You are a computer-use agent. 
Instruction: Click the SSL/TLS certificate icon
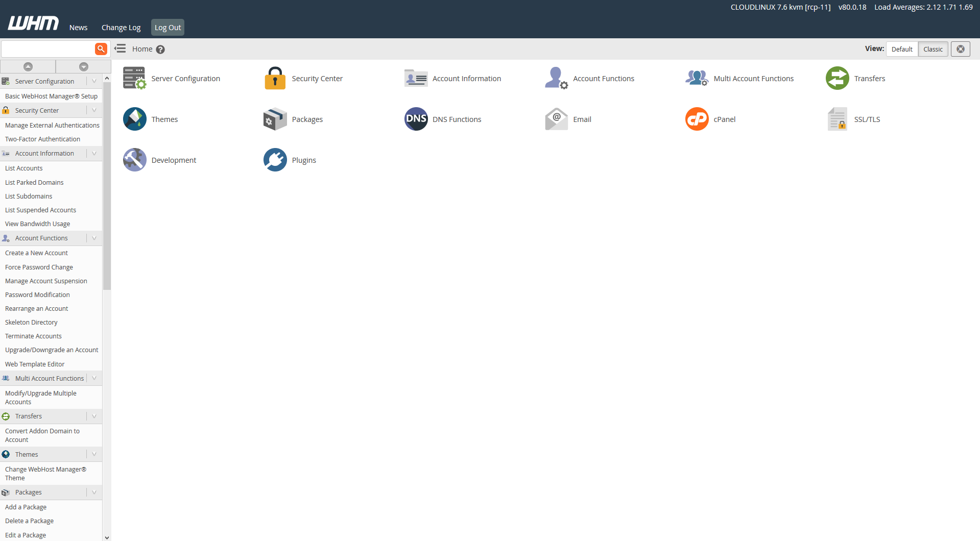point(837,119)
